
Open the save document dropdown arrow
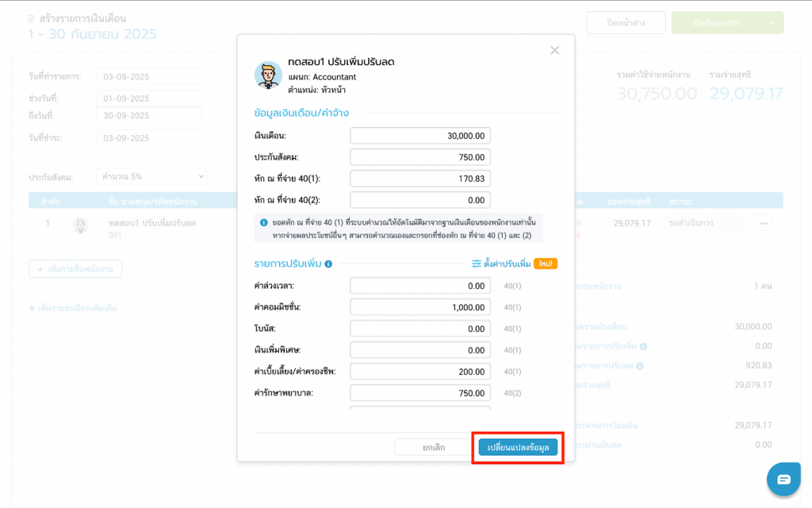coord(772,23)
